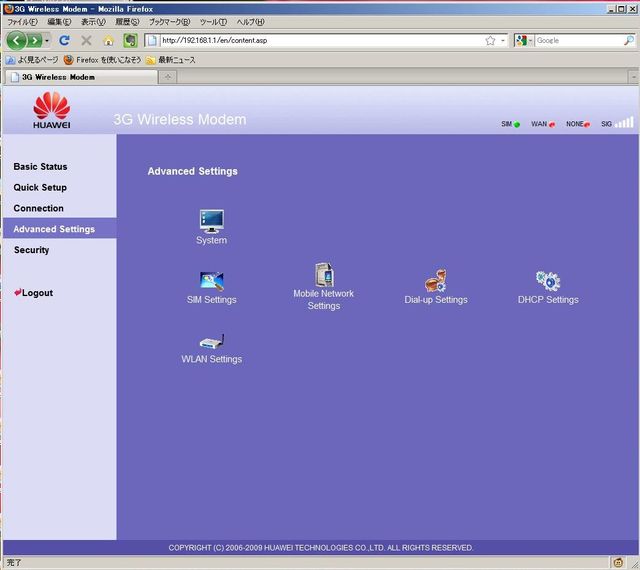
Task: Click Logout in the sidebar
Action: pos(37,293)
